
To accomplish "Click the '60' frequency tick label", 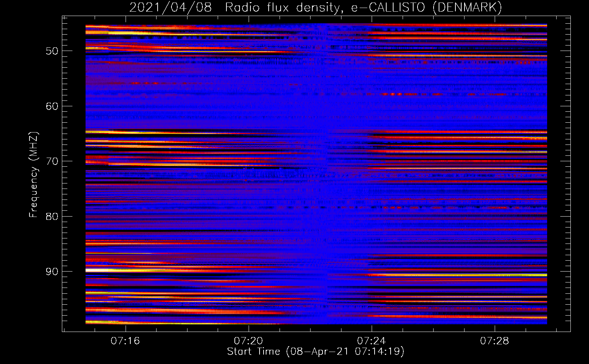I will point(52,106).
